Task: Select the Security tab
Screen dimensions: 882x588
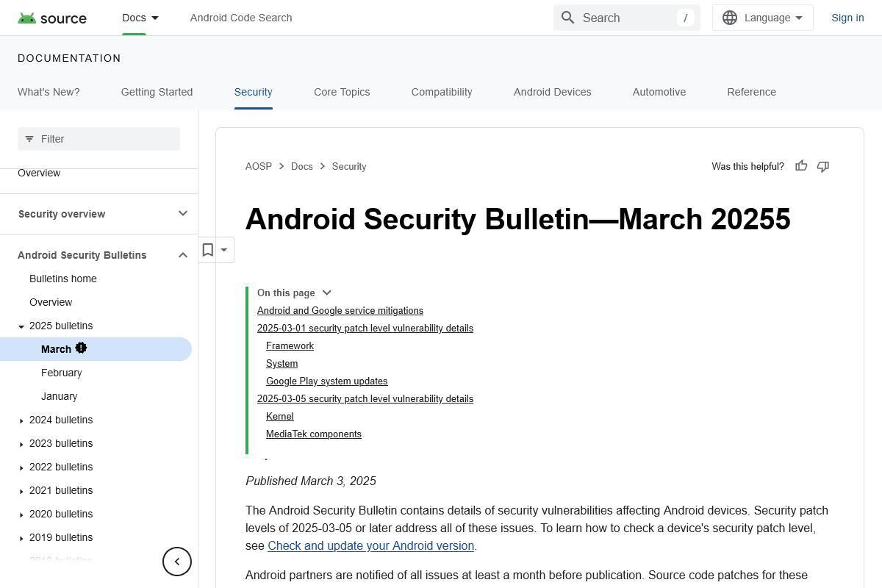Action: tap(254, 92)
